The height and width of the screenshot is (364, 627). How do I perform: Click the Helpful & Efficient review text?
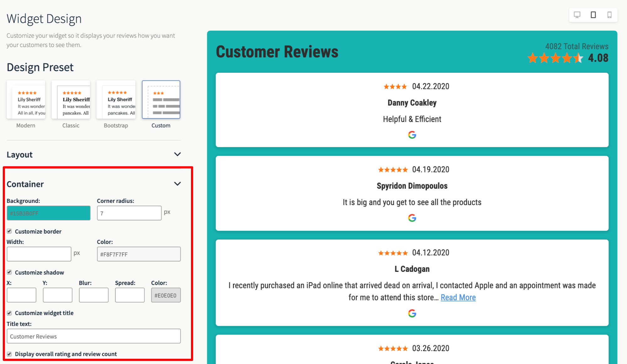(412, 119)
